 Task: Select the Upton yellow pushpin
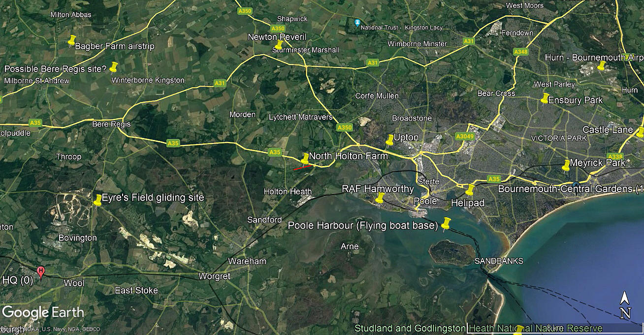coord(389,139)
